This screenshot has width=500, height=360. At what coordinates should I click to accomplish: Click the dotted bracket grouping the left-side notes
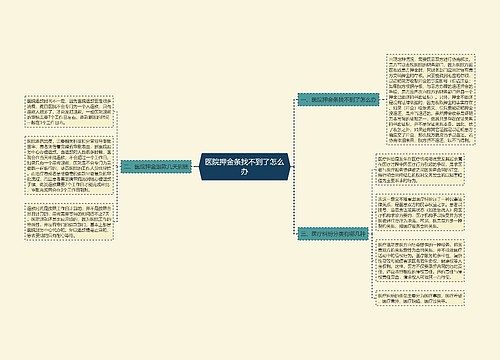[117, 167]
